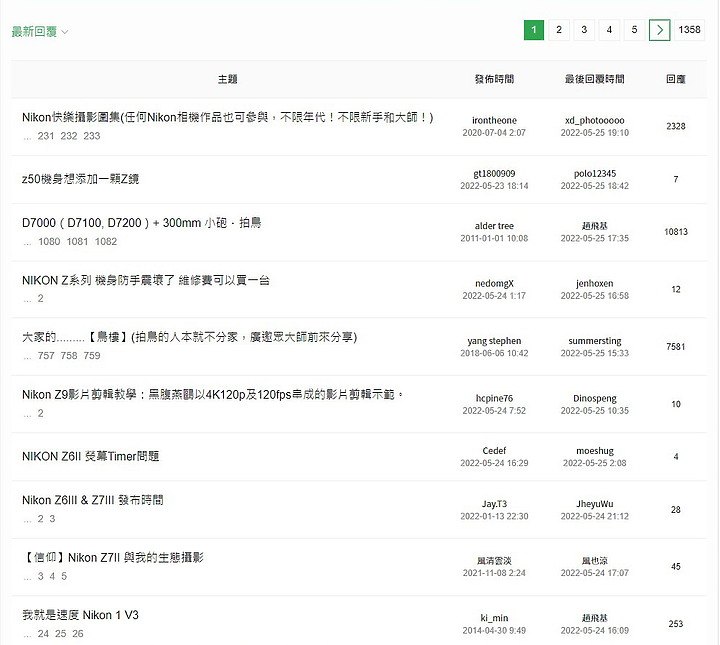Screen dimensions: 720x645
Task: Open page 1082 of D7000 thread
Action: tap(106, 241)
